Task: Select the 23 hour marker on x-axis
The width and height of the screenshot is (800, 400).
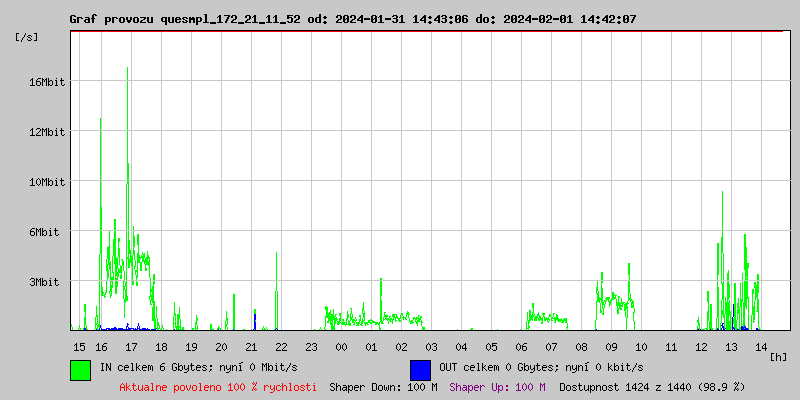Action: 311,346
